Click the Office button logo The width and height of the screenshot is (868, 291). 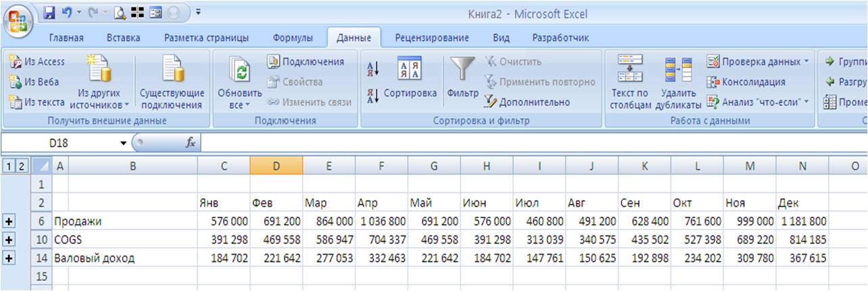pos(20,21)
